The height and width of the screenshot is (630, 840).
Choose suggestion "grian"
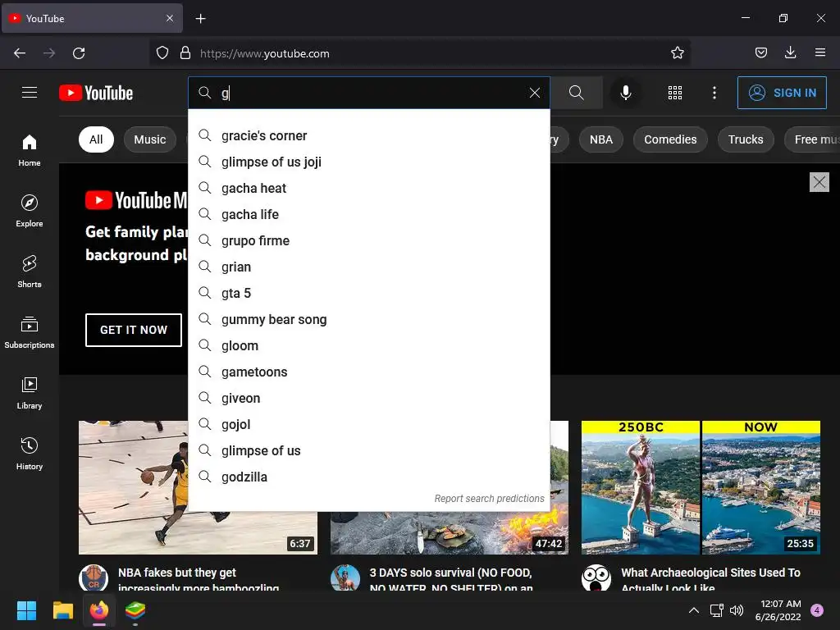click(369, 267)
